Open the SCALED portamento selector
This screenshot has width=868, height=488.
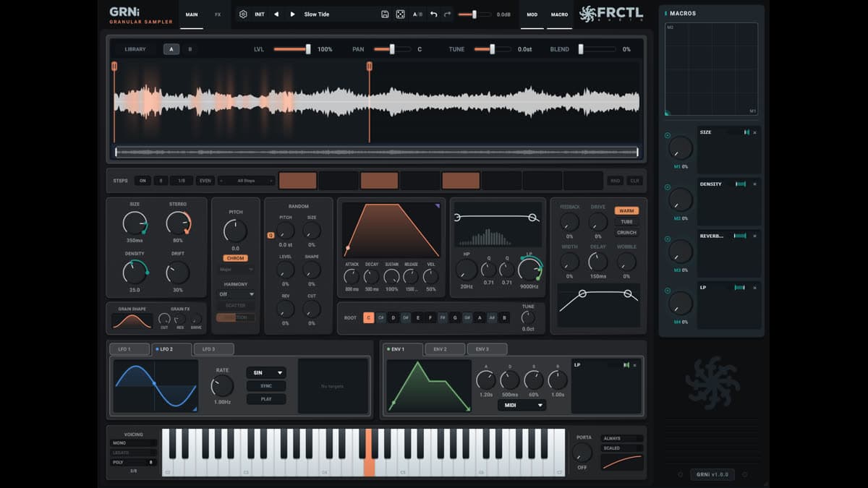pyautogui.click(x=622, y=448)
